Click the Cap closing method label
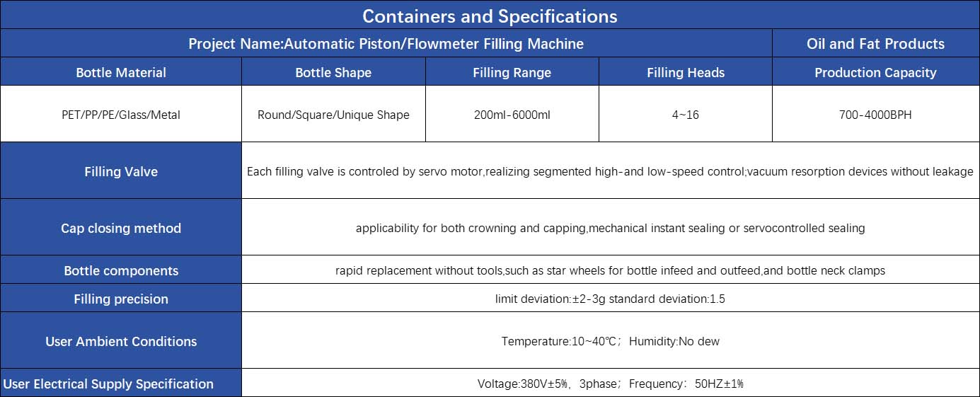Image resolution: width=980 pixels, height=397 pixels. pyautogui.click(x=121, y=227)
